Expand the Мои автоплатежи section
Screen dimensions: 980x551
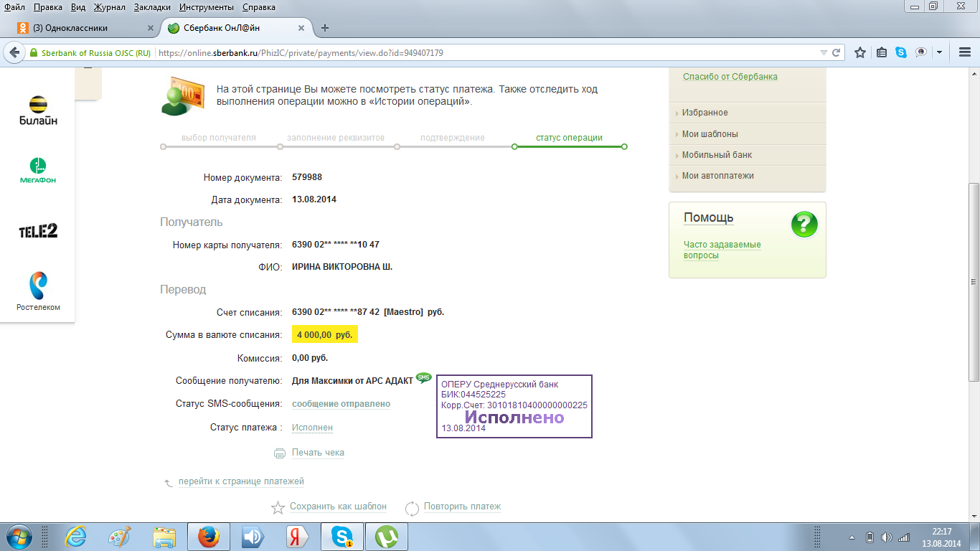(717, 176)
